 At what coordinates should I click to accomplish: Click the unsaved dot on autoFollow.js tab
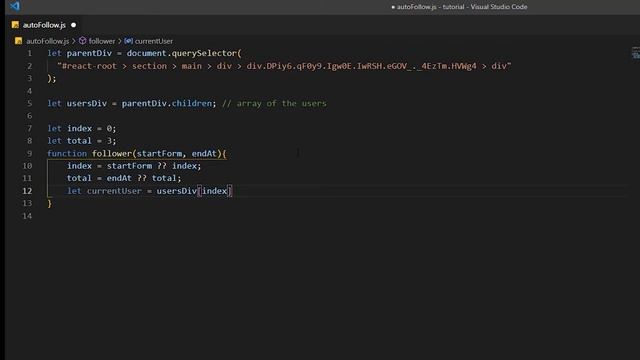tap(73, 25)
